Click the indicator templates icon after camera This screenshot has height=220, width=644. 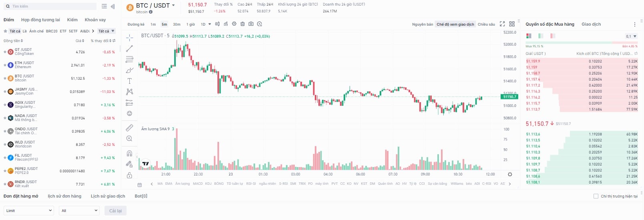coord(260,24)
